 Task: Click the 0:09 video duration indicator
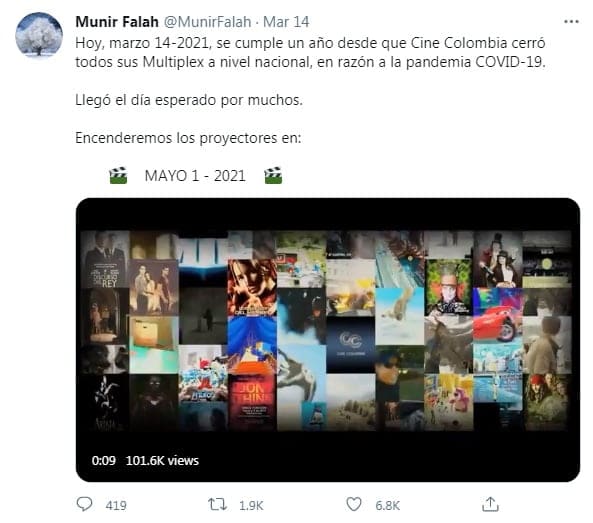tap(103, 461)
